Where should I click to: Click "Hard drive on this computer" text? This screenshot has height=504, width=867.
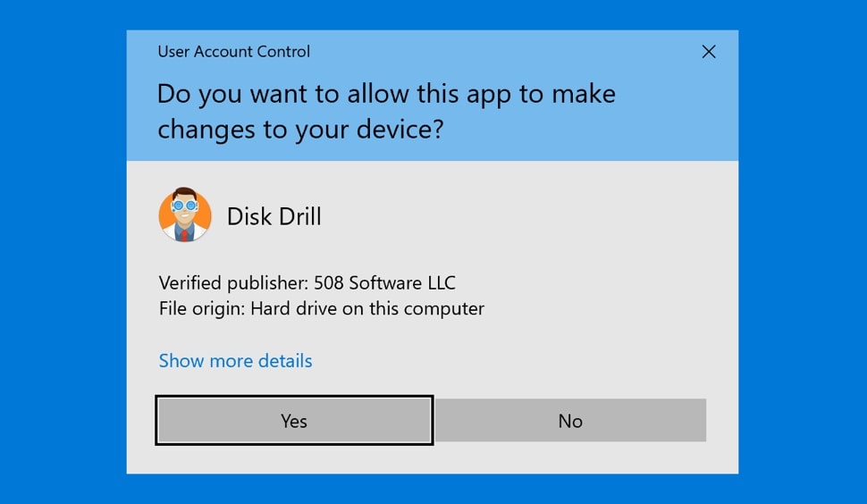pyautogui.click(x=366, y=309)
